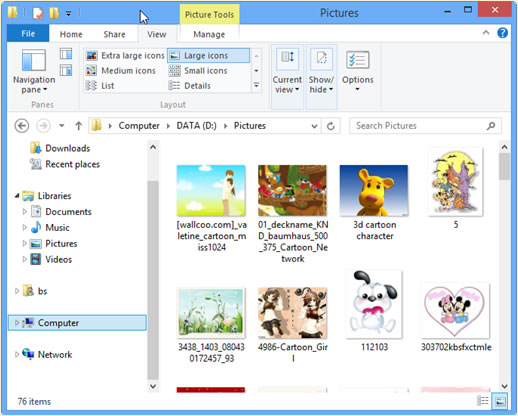Screen dimensions: 518x416
Task: Click the Picture Tools contextual tab
Action: 209,15
